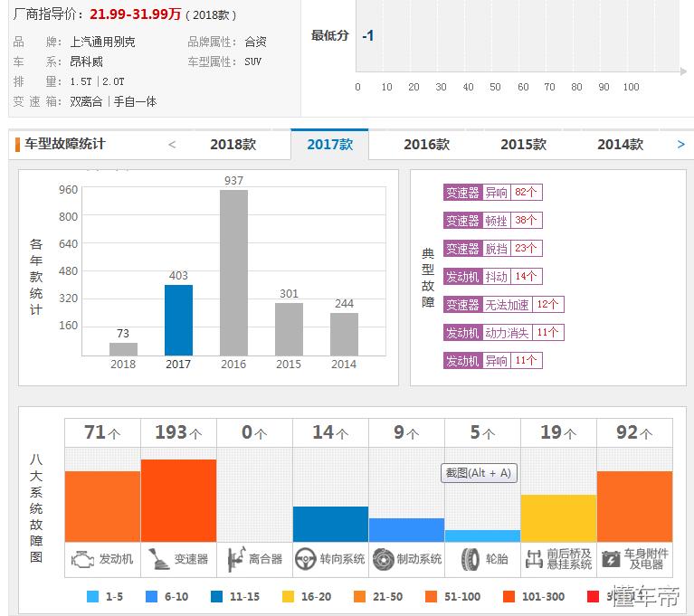Viewport: 694px width, 616px height.
Task: Click the 14个 steering fault count
Action: coord(330,432)
